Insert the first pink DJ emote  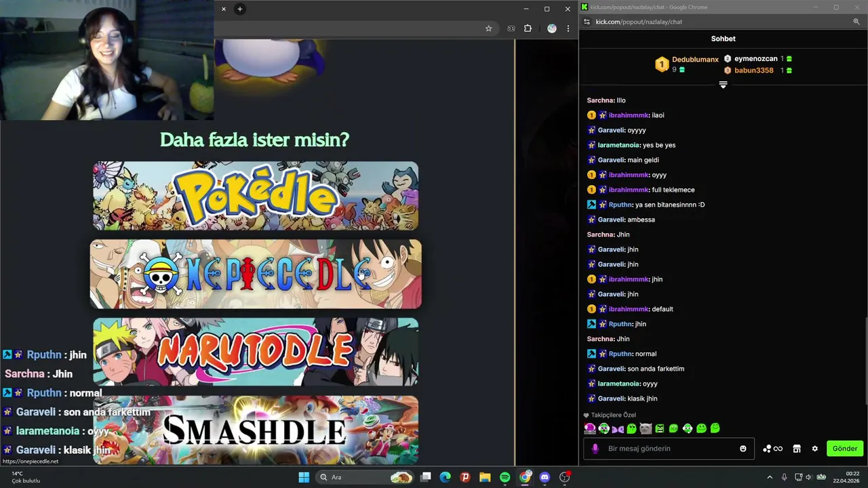click(590, 428)
